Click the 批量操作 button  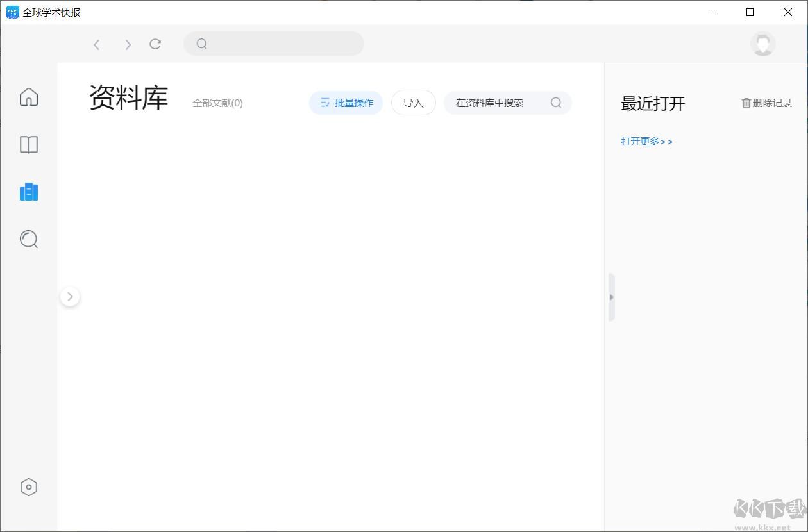346,103
